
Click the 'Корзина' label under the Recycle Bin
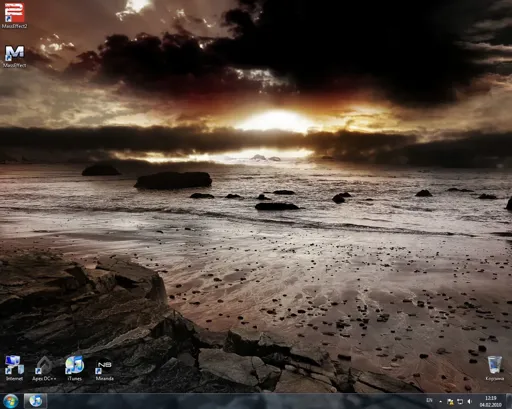point(495,379)
